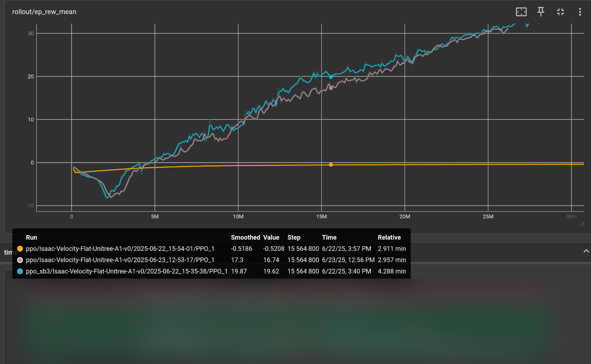Click the chart's bottom-right resize handle
This screenshot has height=364, width=591.
pos(582,223)
